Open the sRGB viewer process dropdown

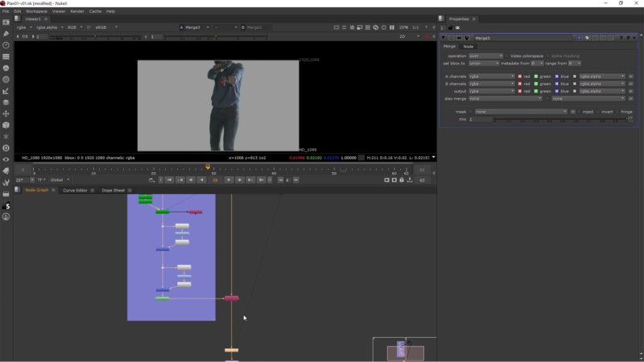tap(106, 27)
